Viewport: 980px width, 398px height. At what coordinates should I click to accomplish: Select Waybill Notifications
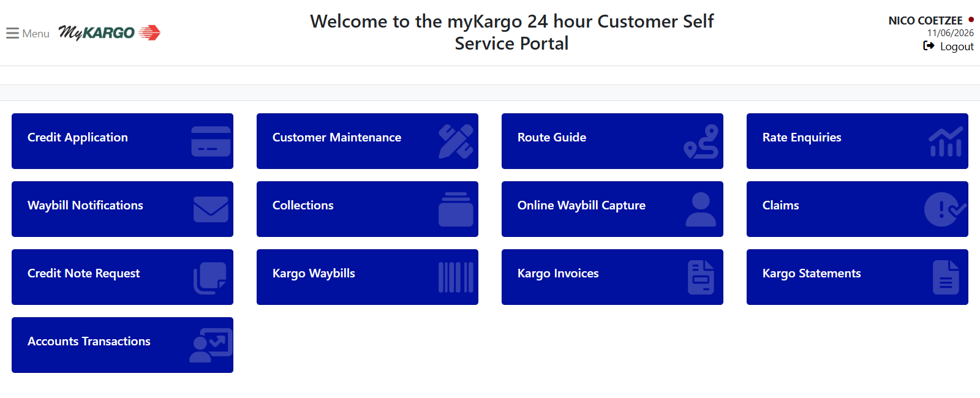pos(123,209)
